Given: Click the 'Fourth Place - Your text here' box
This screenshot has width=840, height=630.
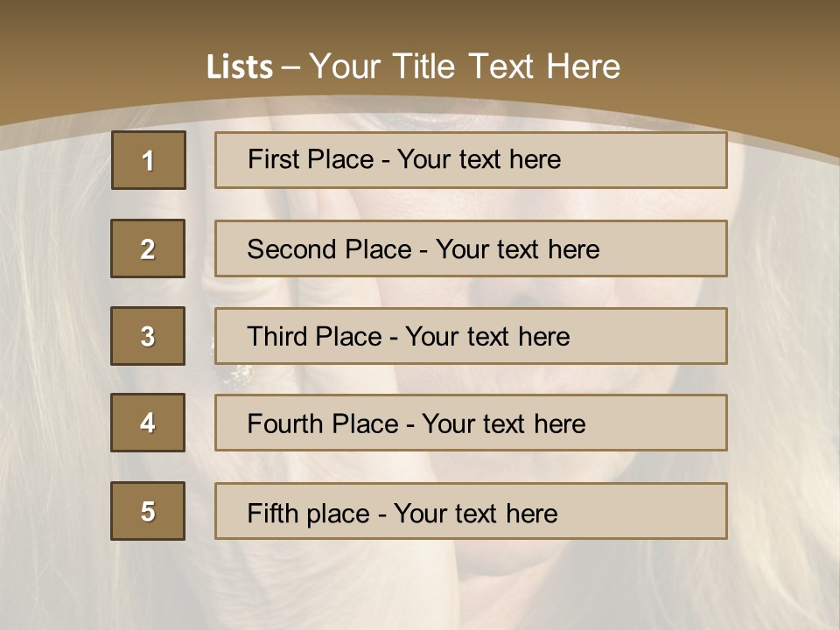Looking at the screenshot, I should point(471,423).
